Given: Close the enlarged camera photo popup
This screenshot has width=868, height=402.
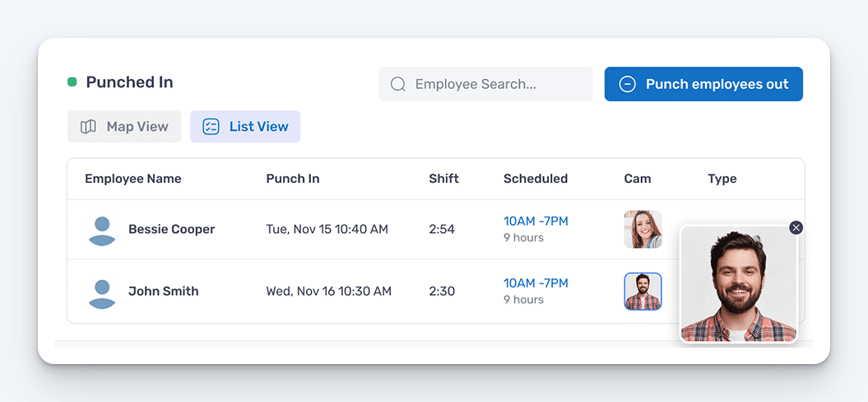Looking at the screenshot, I should pos(796,227).
